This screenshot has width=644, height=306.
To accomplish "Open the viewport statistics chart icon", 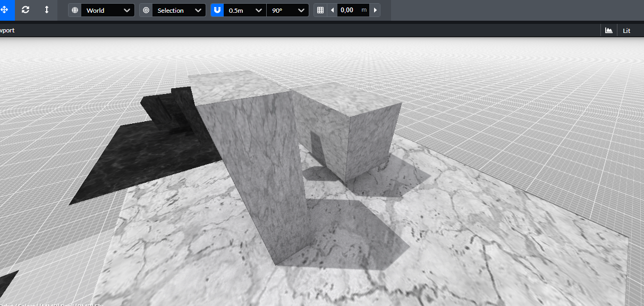I will tap(609, 30).
